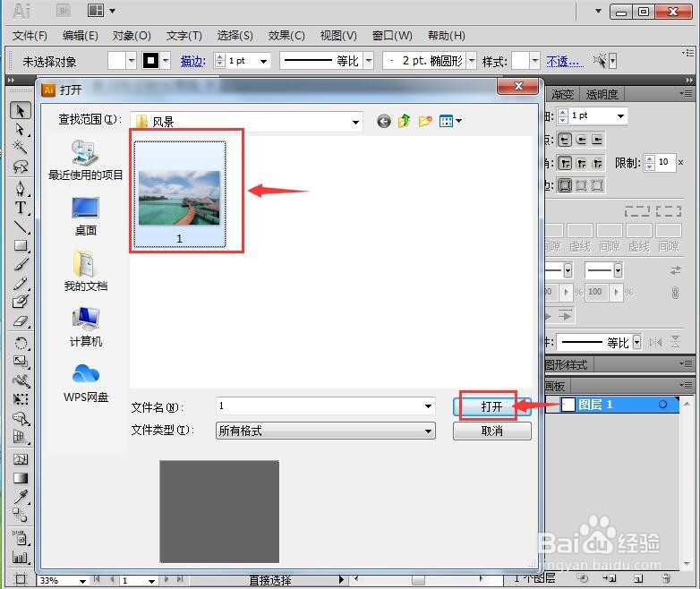700x589 pixels.
Task: Open the 文字(T) menu
Action: [184, 35]
